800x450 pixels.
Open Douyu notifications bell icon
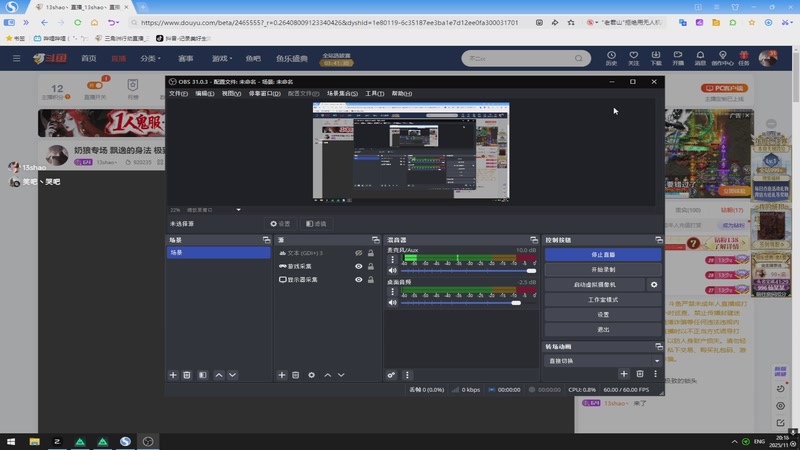(700, 58)
